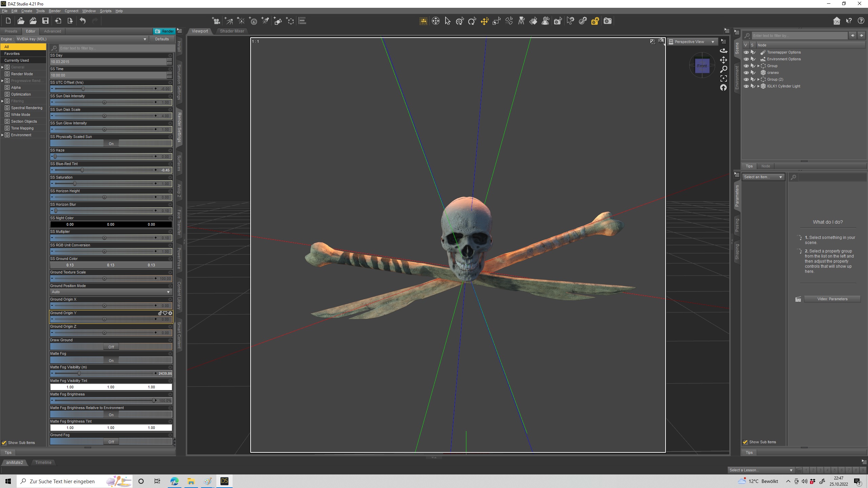
Task: Click the viewport frame zoom icon
Action: pyautogui.click(x=724, y=79)
